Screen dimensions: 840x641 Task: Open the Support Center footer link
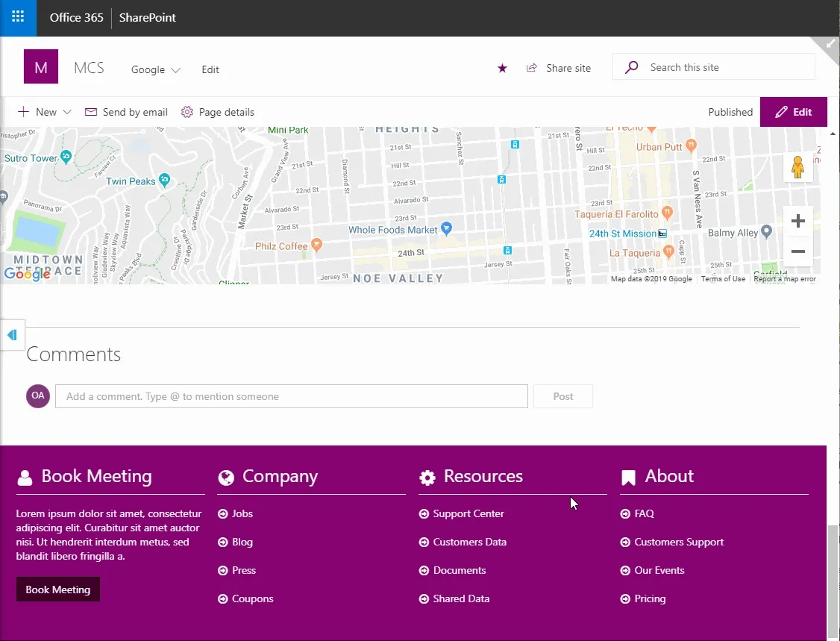tap(468, 513)
